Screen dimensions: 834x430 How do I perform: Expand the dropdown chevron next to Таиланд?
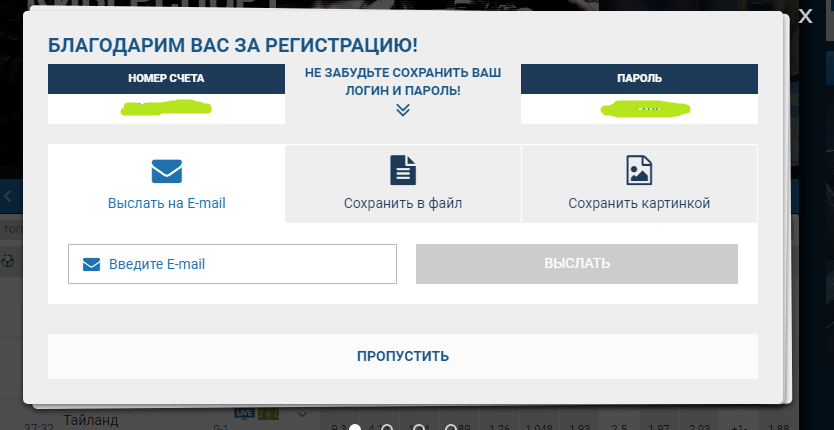tap(302, 414)
